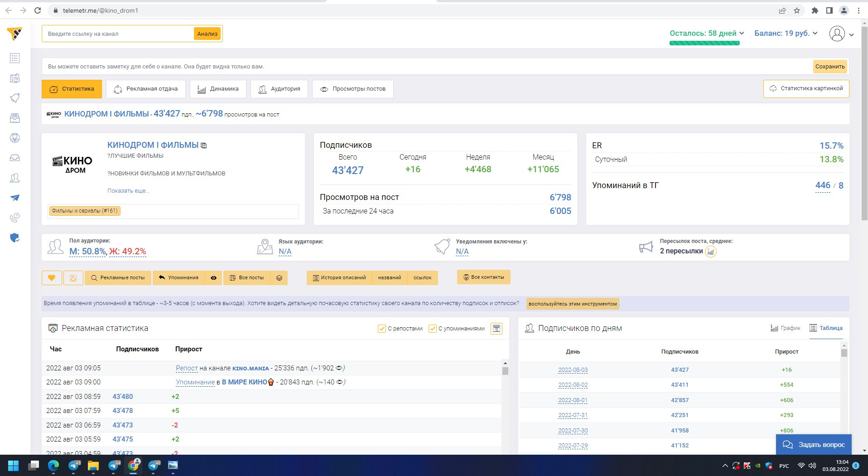The width and height of the screenshot is (868, 476).
Task: Expand the Баланс: 19 руб. dropdown
Action: 786,34
